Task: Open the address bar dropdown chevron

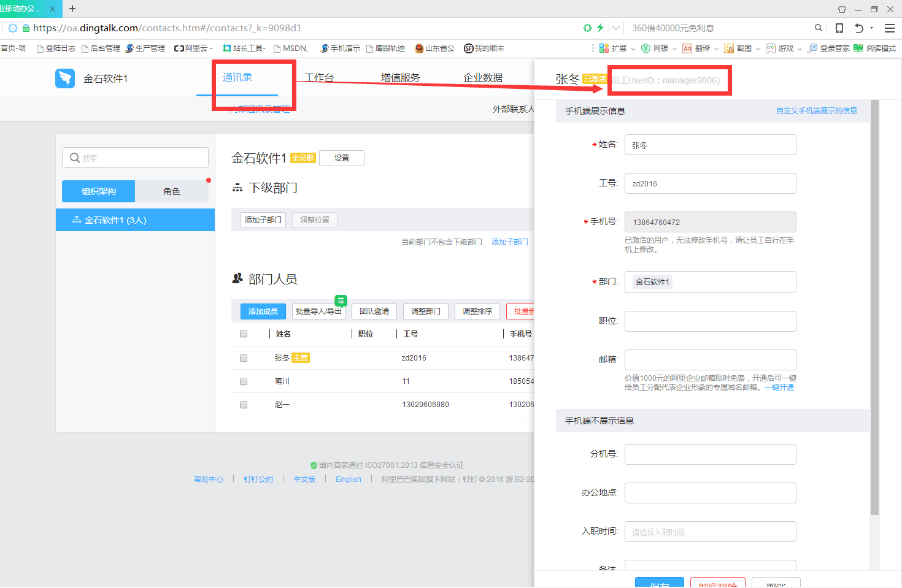Action: (x=616, y=28)
